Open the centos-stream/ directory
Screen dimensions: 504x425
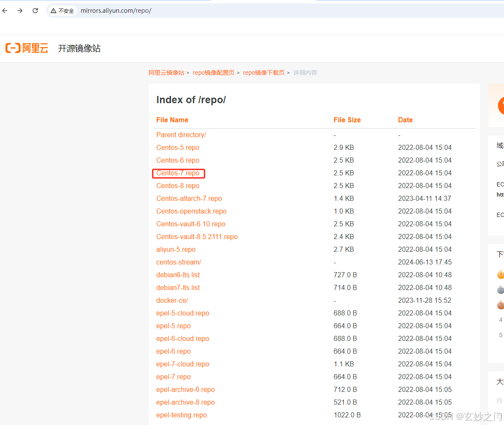[x=179, y=262]
